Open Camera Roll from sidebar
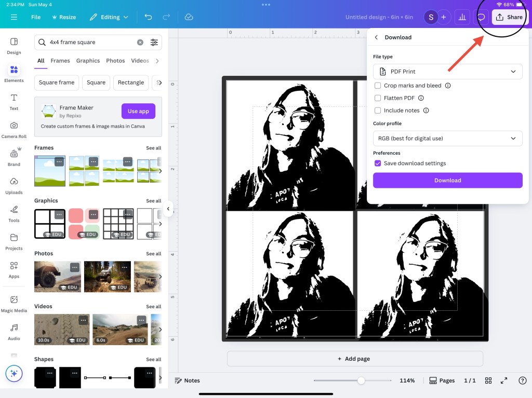Image resolution: width=532 pixels, height=398 pixels. [x=14, y=129]
